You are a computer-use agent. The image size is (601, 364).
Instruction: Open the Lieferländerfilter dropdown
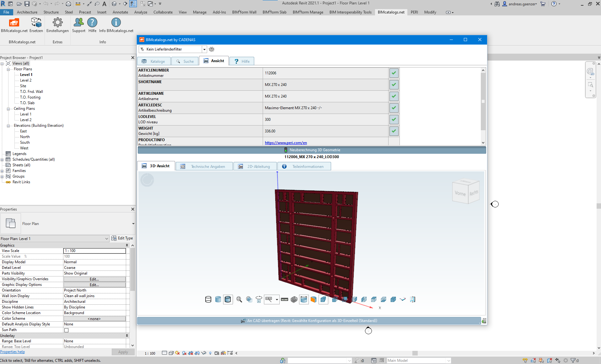pos(204,49)
